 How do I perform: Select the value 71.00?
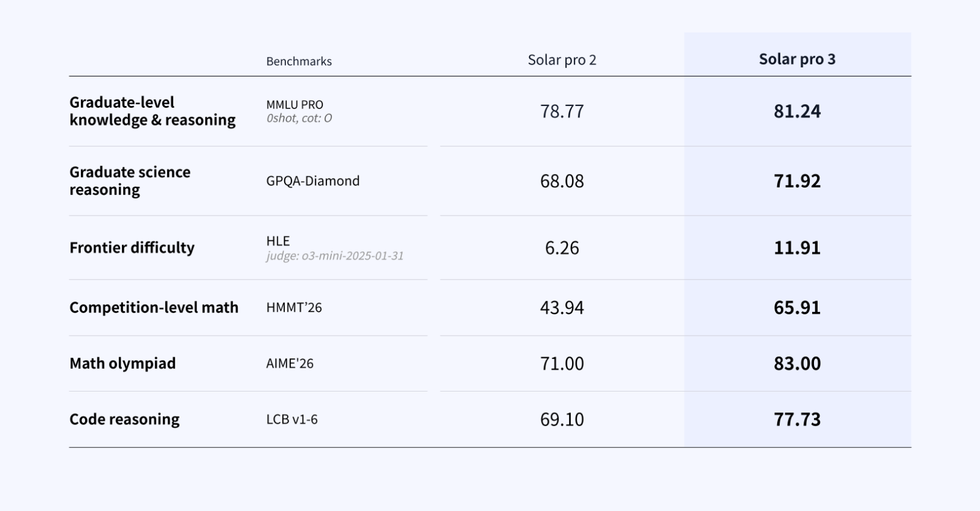(562, 363)
